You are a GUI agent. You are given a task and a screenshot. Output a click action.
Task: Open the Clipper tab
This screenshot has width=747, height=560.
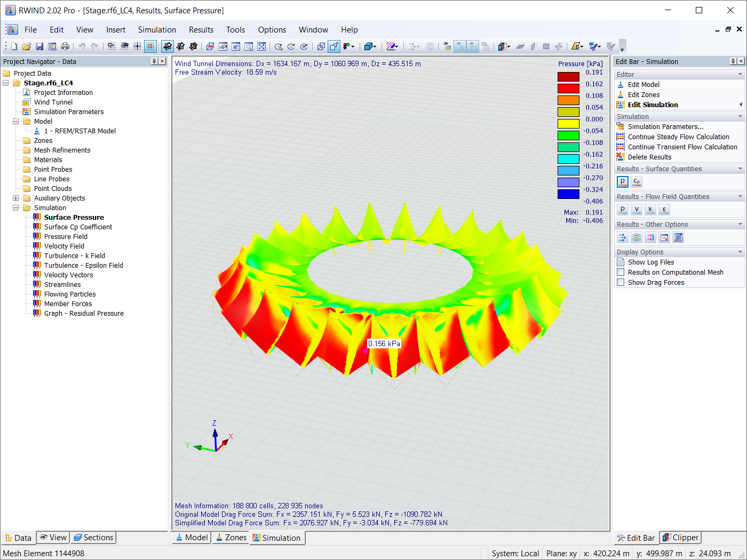point(680,538)
